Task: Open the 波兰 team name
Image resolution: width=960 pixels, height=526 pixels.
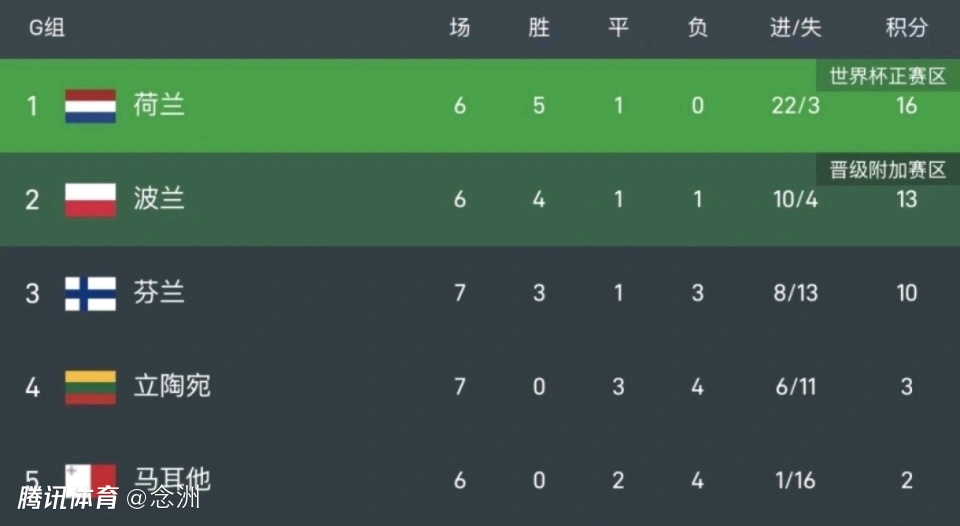Action: (x=160, y=199)
